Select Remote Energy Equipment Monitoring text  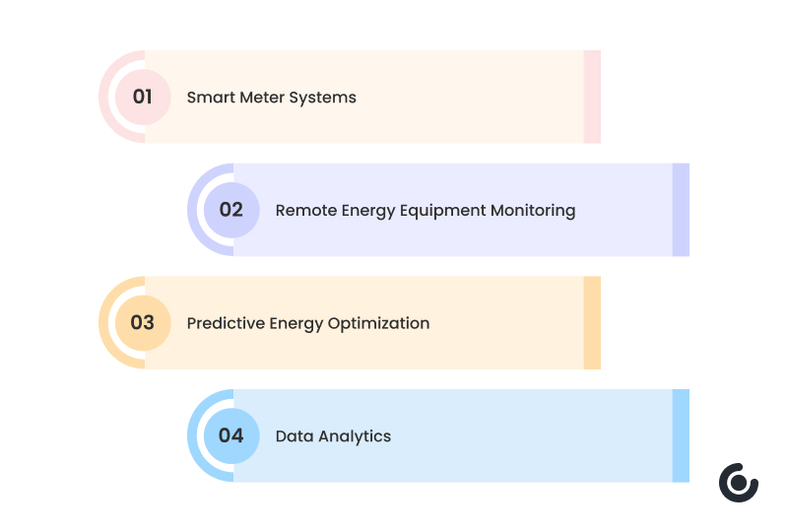(x=425, y=210)
